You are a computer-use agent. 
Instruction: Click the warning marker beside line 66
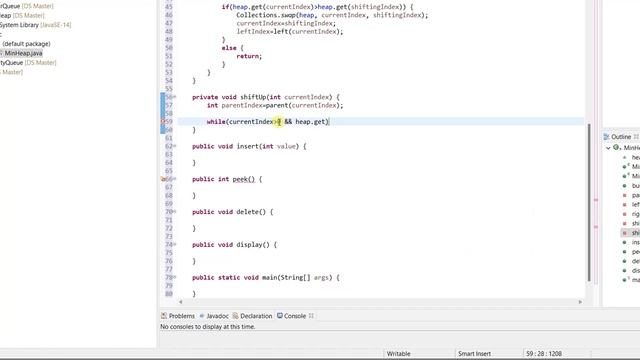163,179
